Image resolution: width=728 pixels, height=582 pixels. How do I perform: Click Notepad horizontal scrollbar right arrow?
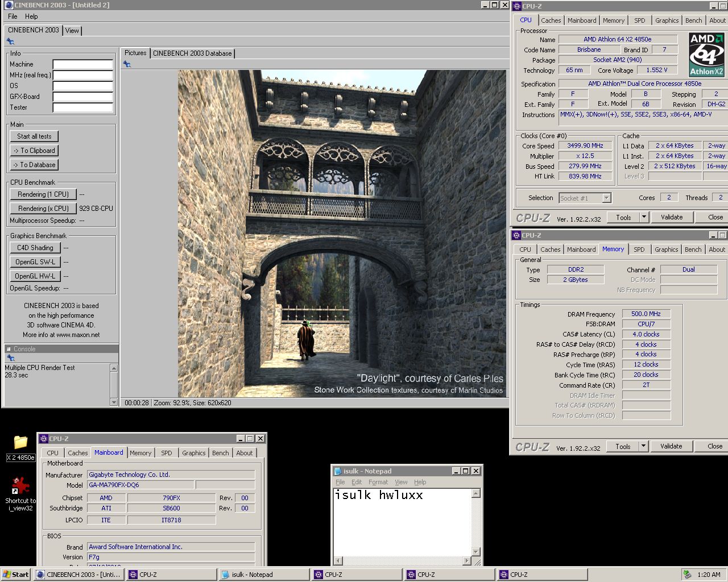(467, 560)
